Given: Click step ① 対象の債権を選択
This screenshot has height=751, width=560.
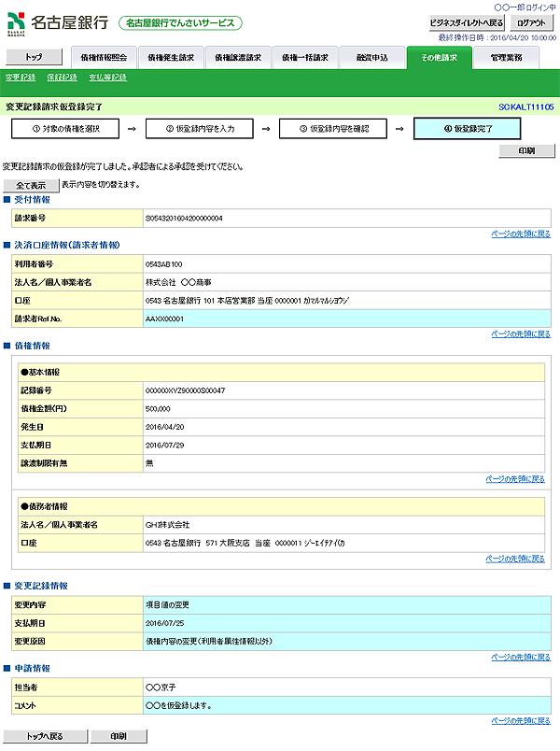Looking at the screenshot, I should pyautogui.click(x=65, y=129).
